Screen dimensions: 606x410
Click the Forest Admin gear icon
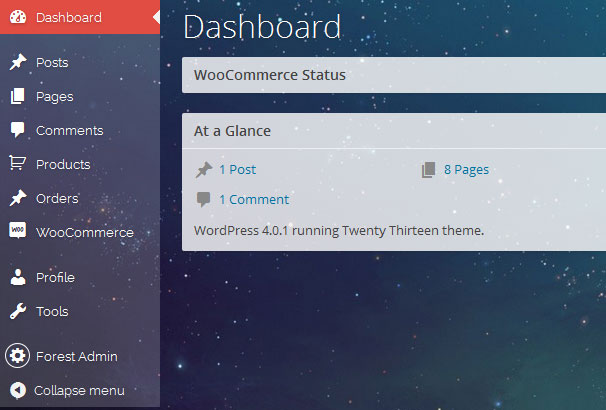click(17, 356)
